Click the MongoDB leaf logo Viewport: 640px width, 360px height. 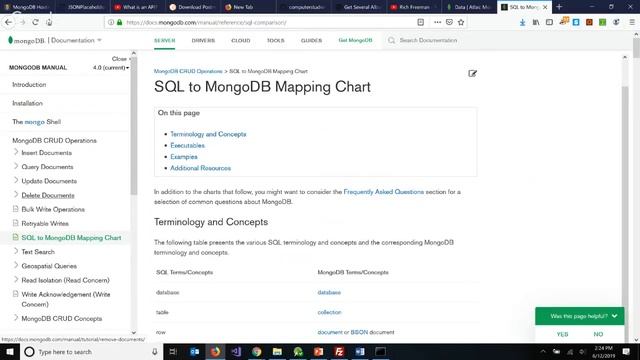(11, 40)
